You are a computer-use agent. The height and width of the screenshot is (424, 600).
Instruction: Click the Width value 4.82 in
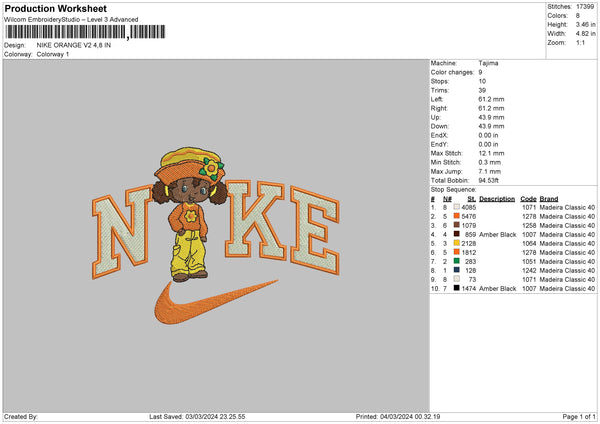click(x=585, y=34)
